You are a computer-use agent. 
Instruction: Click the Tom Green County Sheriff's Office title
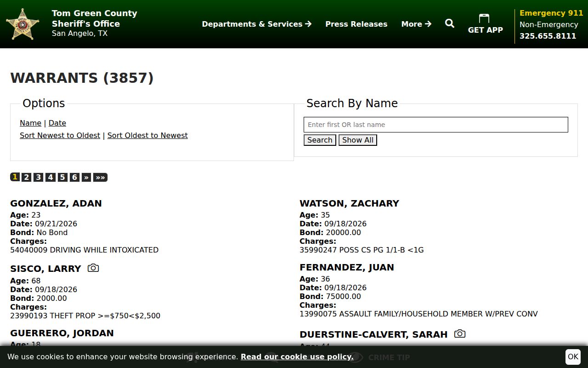[x=94, y=18]
